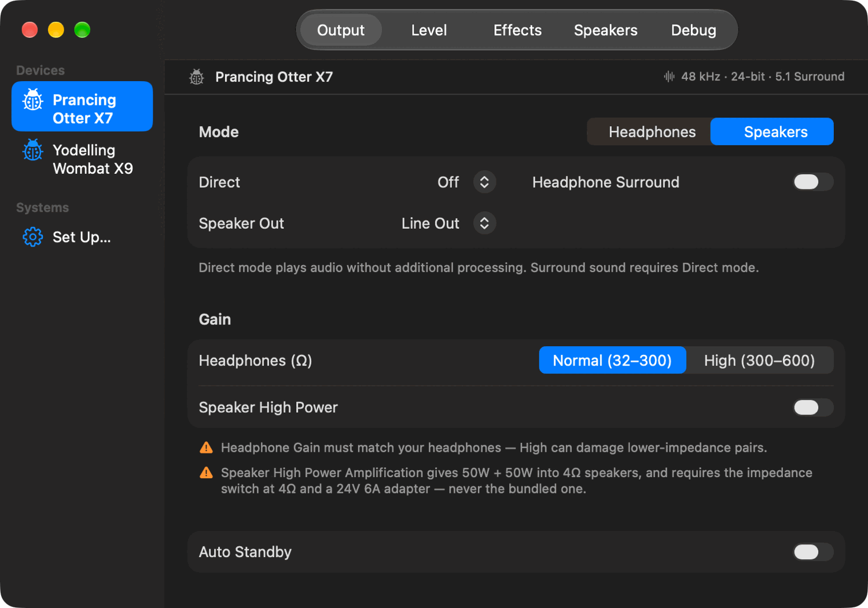Minimize window with yellow button

click(56, 30)
